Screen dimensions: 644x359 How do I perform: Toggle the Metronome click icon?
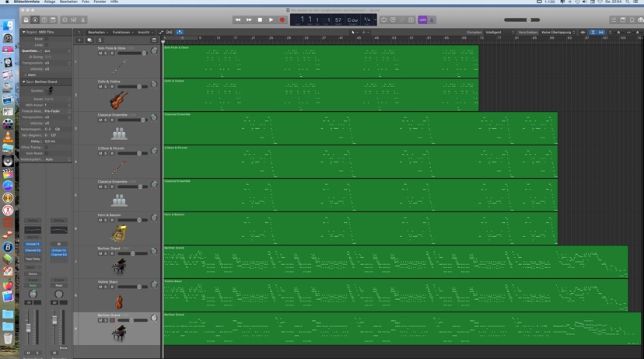[x=432, y=19]
